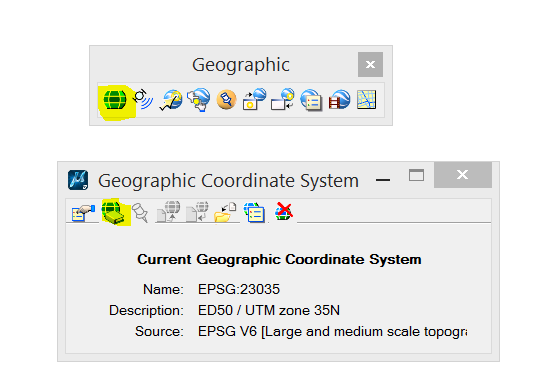Click the Capture Google Earth Image icon

point(199,100)
